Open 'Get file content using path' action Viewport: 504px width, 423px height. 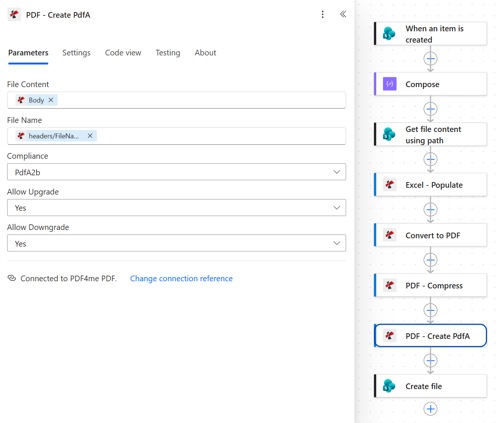coord(430,134)
